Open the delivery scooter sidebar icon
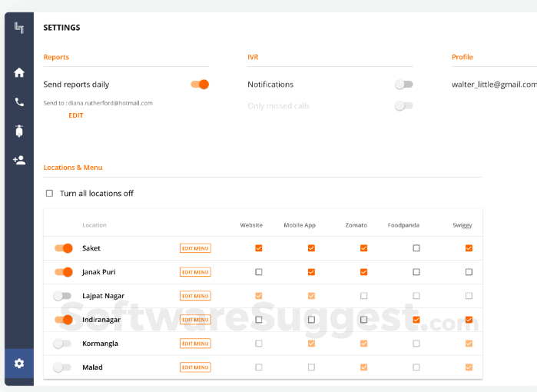Image resolution: width=537 pixels, height=392 pixels. click(19, 131)
